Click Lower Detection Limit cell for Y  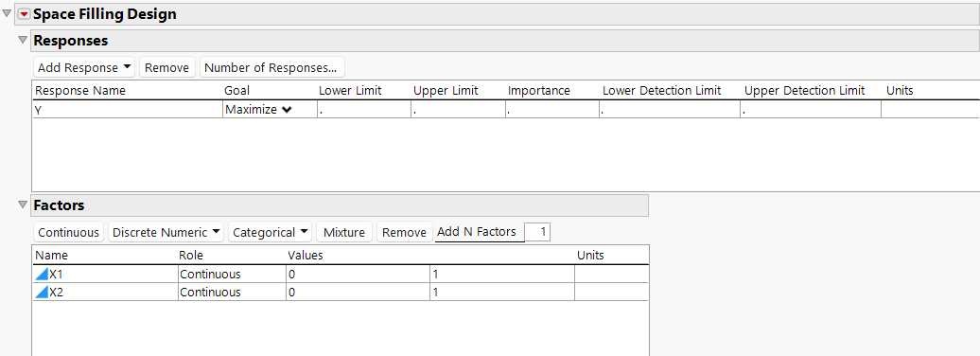tap(670, 110)
